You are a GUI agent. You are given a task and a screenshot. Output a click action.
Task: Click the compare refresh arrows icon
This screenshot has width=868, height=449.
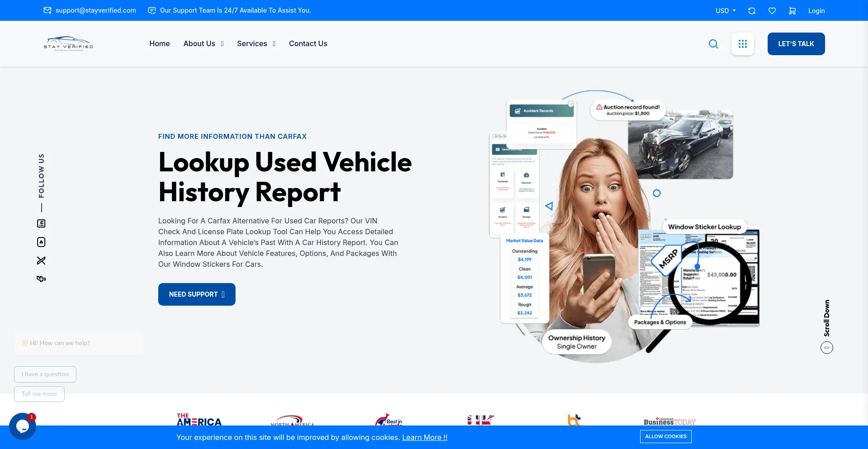tap(752, 11)
